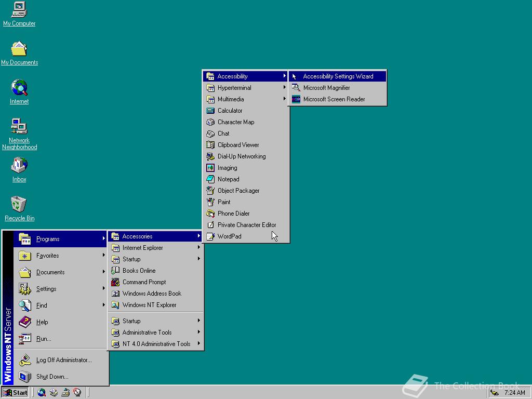Expand the Startup group above Administrative Tools
532x399 pixels.
[x=156, y=321]
